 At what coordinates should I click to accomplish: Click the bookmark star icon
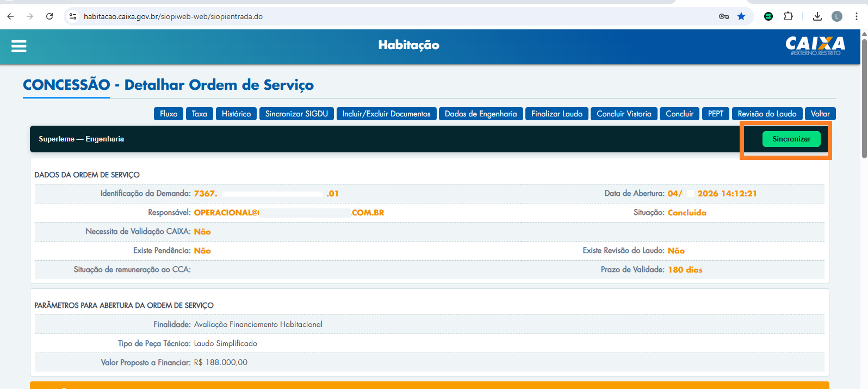click(741, 16)
